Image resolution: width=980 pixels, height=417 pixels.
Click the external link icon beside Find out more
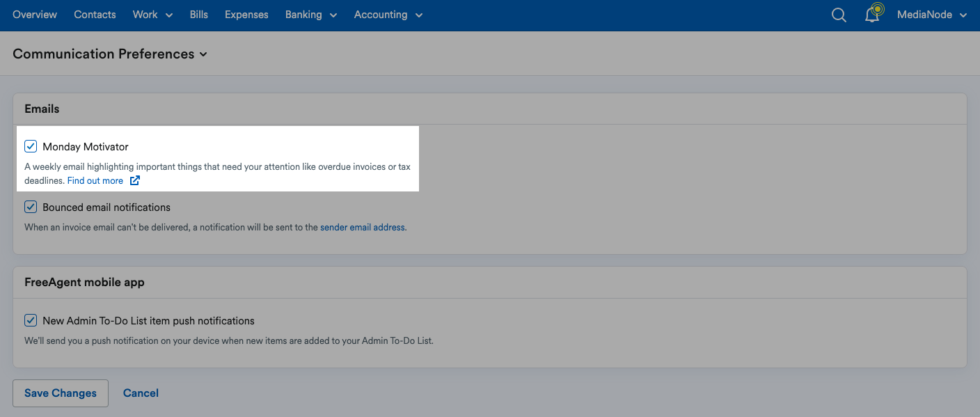coord(135,181)
